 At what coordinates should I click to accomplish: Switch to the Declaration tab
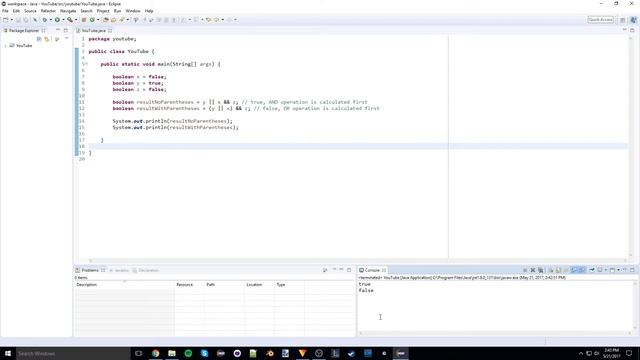(146, 270)
